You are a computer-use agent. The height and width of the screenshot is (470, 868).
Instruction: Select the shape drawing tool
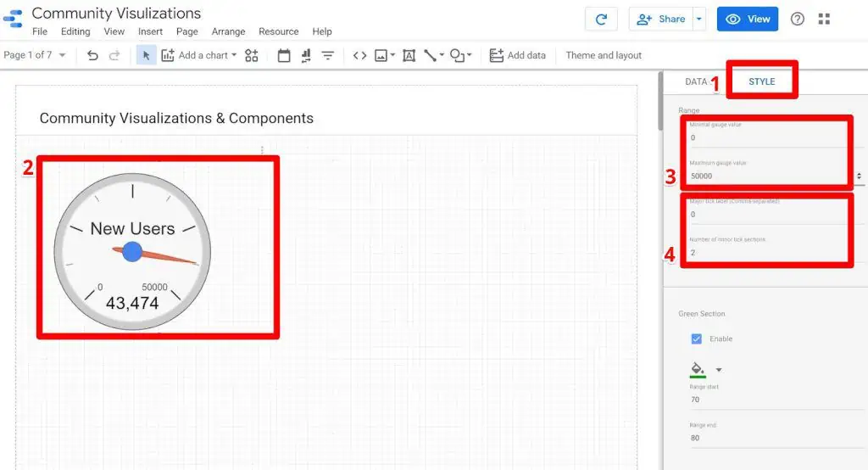(x=457, y=55)
